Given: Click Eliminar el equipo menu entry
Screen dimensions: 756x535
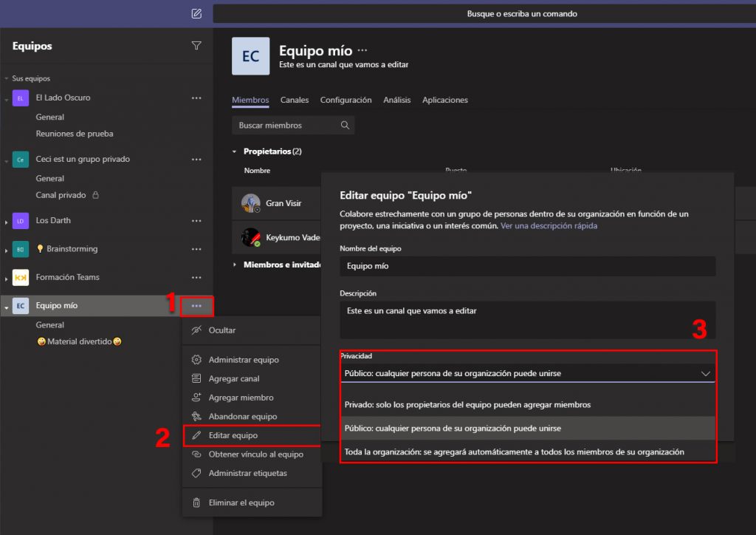Looking at the screenshot, I should [x=241, y=502].
